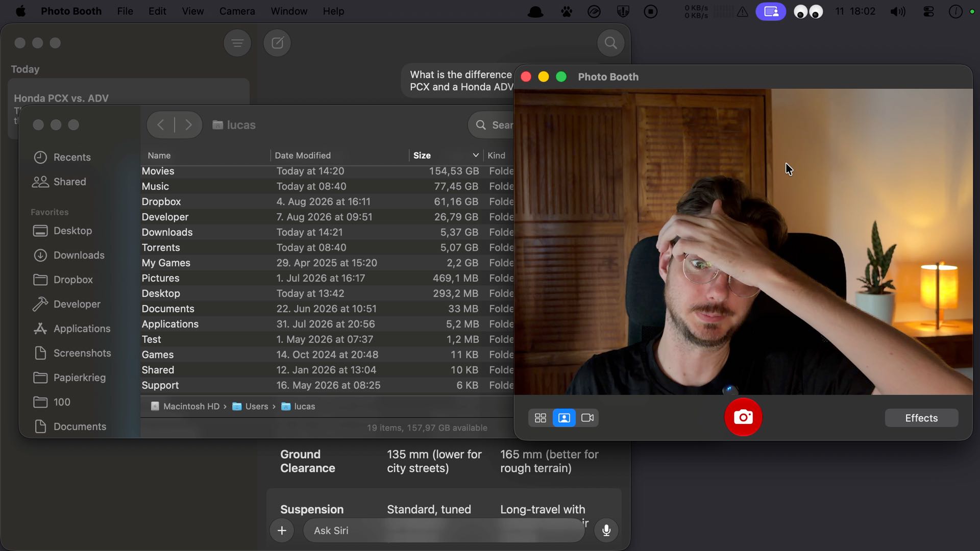This screenshot has width=980, height=551.
Task: Sort Finder list by Date Modified column
Action: point(303,156)
